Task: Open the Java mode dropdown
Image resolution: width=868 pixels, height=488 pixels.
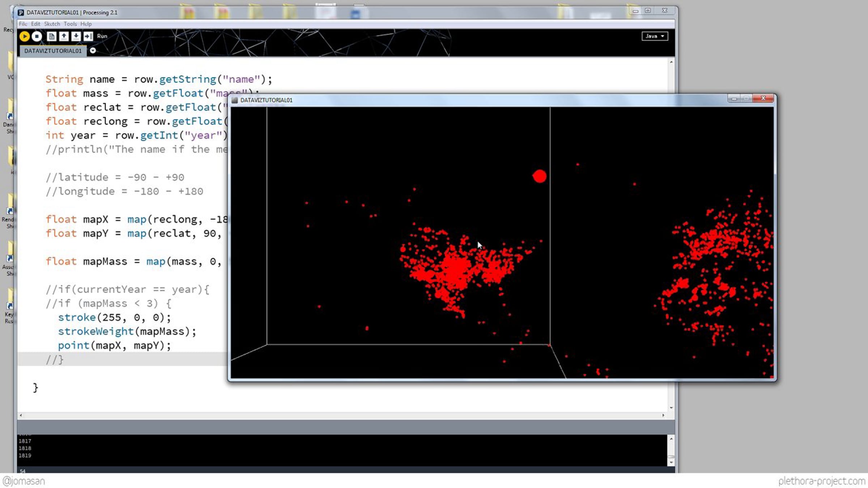Action: point(655,36)
